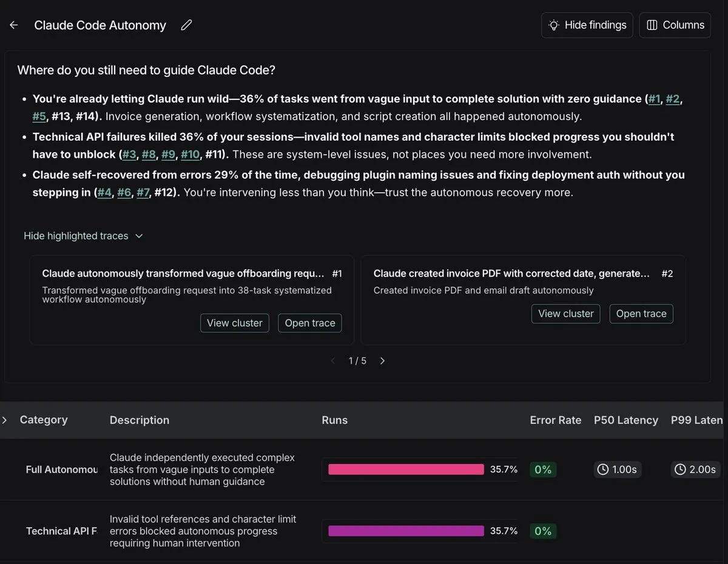728x564 pixels.
Task: Open trace link #7 in self-recovery finding
Action: coord(144,192)
